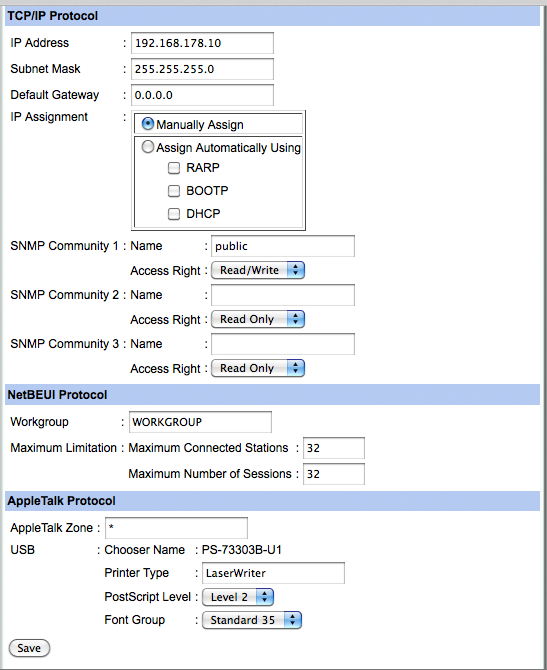Click the TCP/IP Protocol section header

coord(273,16)
